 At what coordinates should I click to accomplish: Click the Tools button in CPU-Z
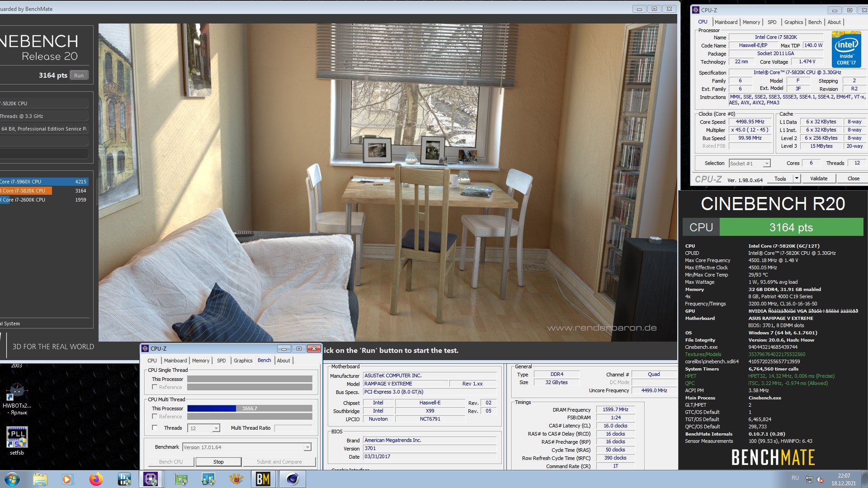point(780,178)
